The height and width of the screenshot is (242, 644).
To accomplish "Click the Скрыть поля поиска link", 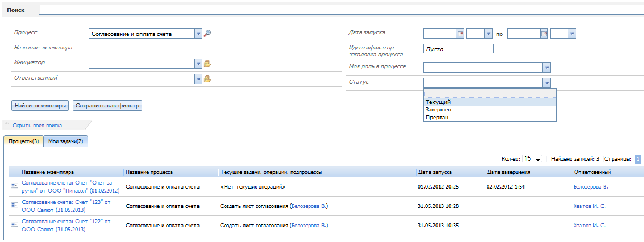I will pos(37,126).
